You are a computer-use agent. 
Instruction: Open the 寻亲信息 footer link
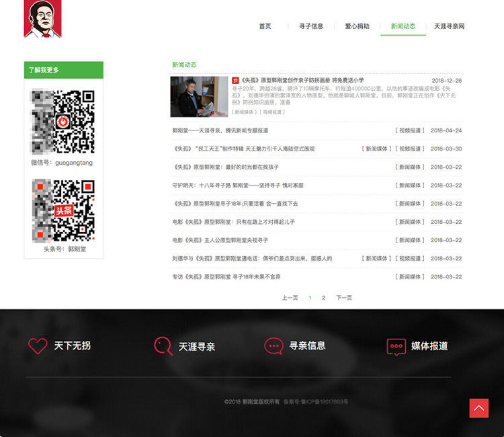tap(307, 346)
